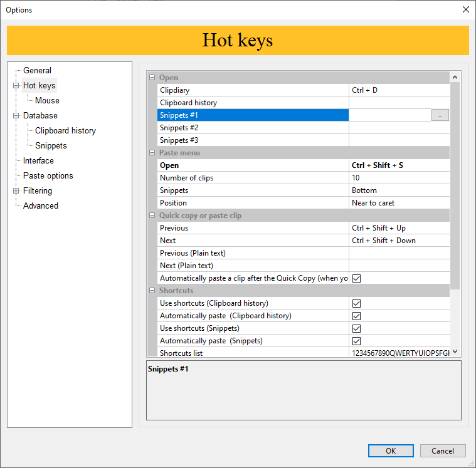The width and height of the screenshot is (476, 468).
Task: Collapse the Shortcuts section header
Action: click(152, 291)
